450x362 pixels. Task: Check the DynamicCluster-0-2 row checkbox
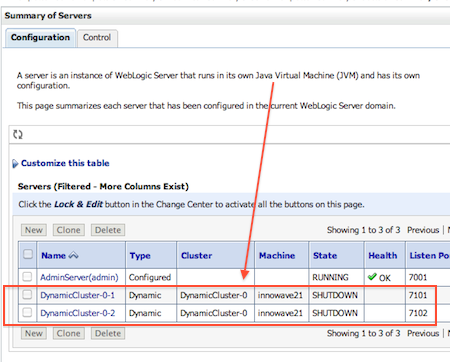[x=27, y=313]
